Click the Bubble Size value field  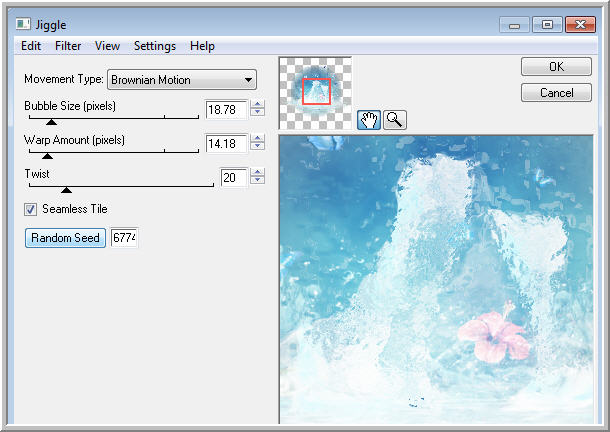226,110
